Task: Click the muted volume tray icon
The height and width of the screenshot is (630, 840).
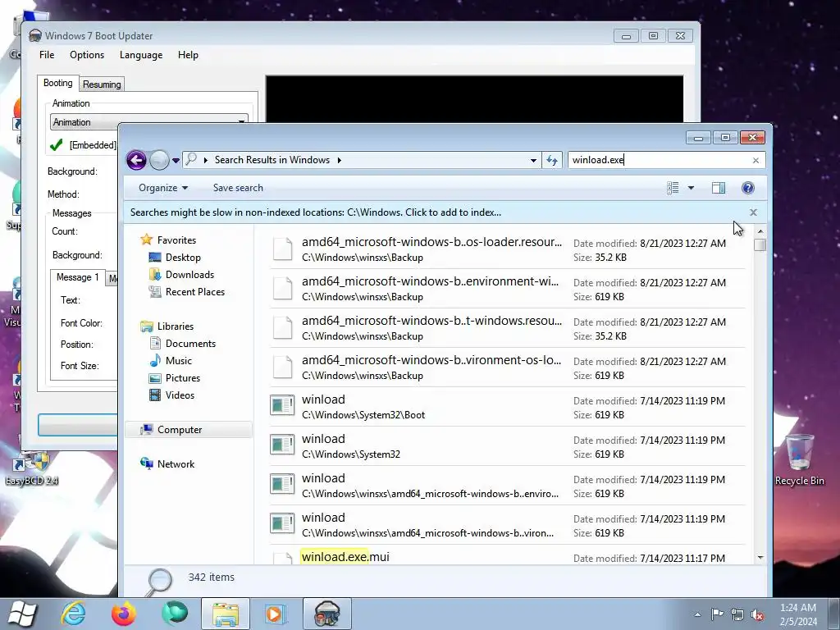Action: coord(757,614)
